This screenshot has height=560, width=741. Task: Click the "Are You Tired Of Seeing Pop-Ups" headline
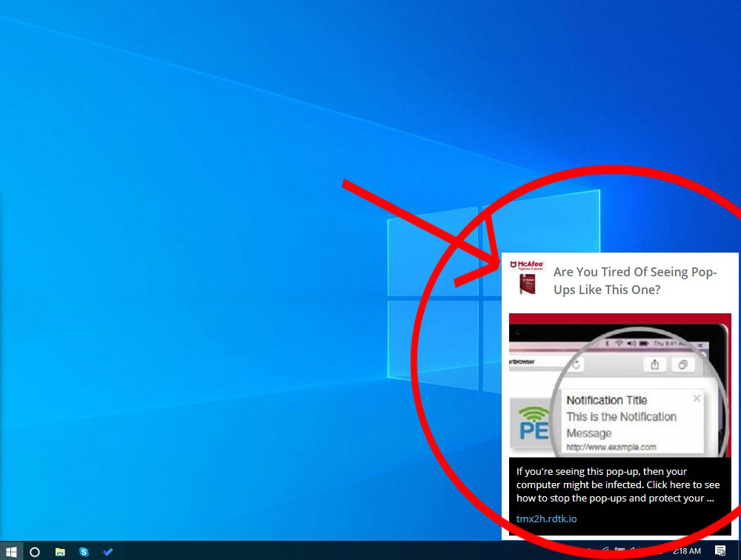pos(634,281)
